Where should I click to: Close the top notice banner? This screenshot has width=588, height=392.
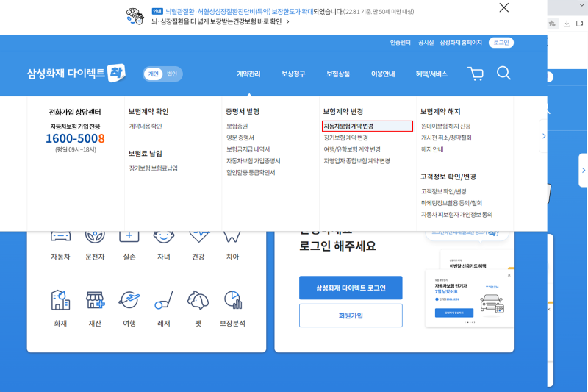(x=504, y=7)
